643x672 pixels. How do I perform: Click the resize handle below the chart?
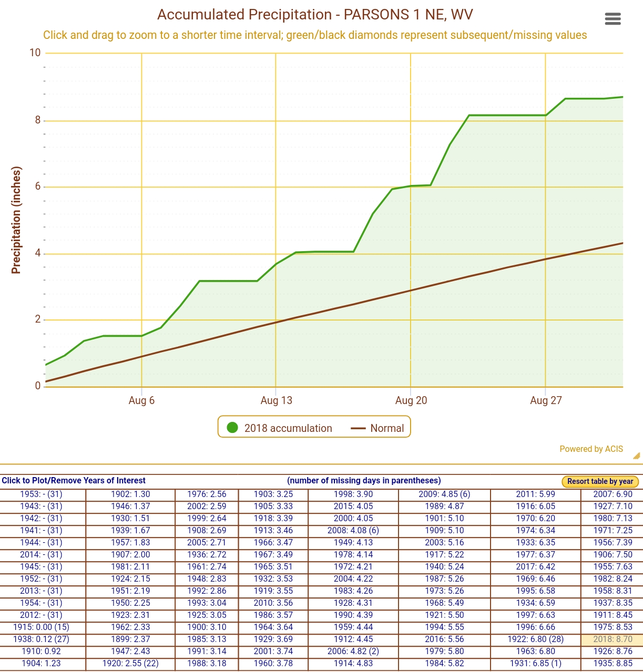click(637, 456)
